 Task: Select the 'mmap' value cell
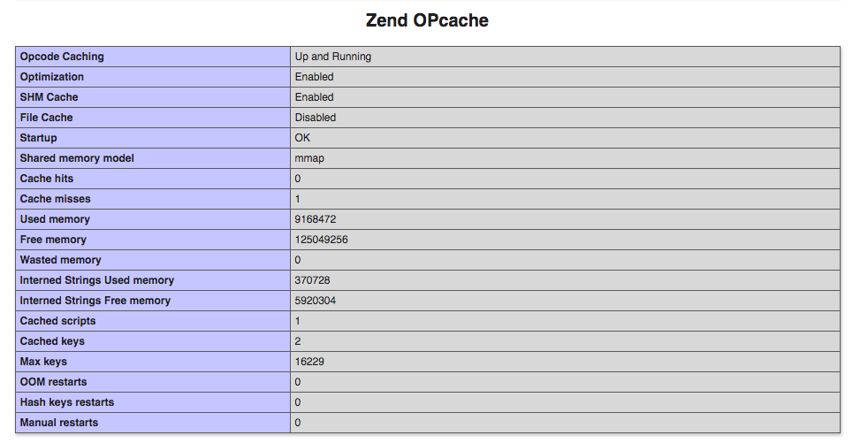click(310, 158)
